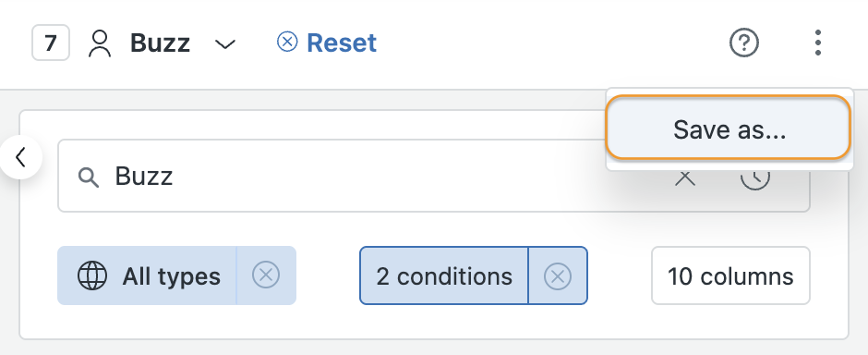Choose the Save as... menu entry
The image size is (868, 355).
pyautogui.click(x=729, y=129)
